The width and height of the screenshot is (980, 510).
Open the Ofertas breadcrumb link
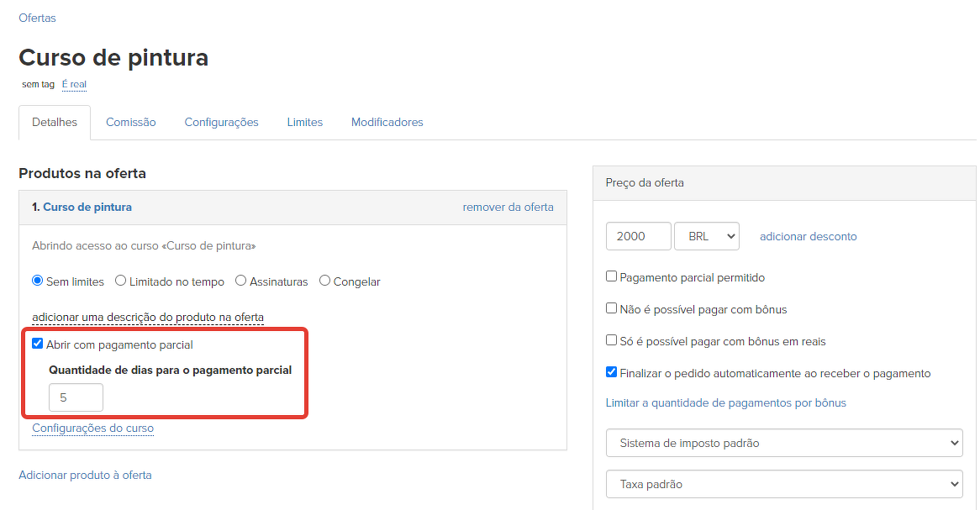click(x=37, y=18)
